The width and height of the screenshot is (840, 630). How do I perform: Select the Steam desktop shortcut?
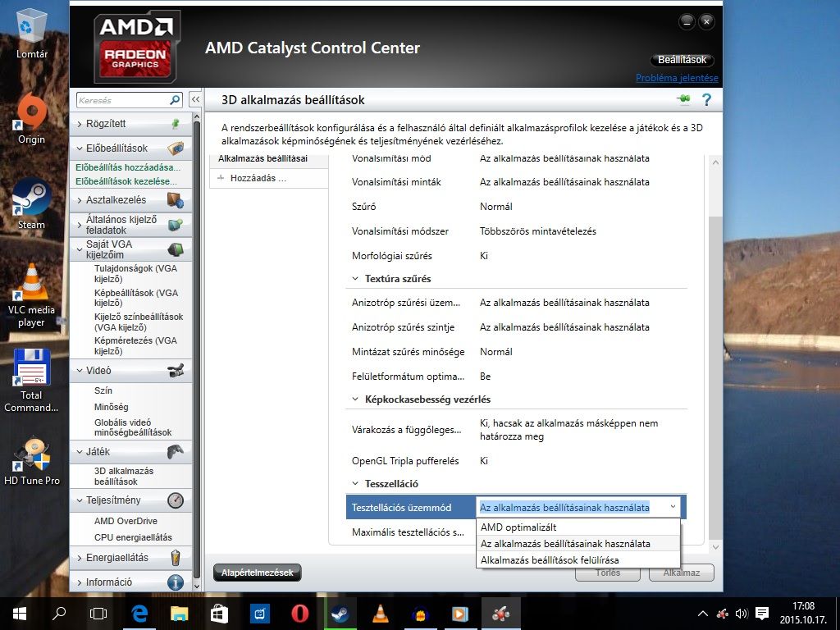pos(32,204)
